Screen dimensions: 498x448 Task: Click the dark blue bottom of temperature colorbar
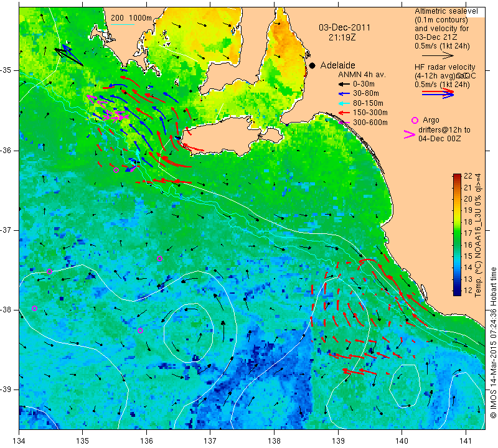[457, 293]
